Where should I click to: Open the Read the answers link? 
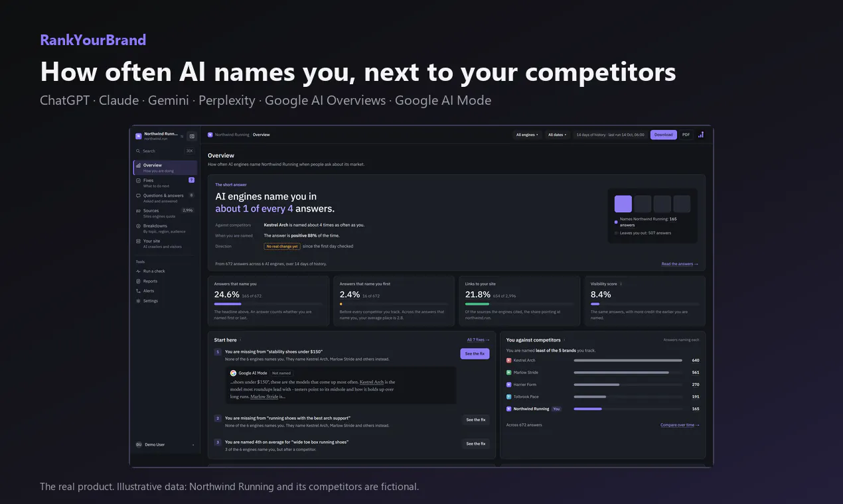click(x=680, y=264)
